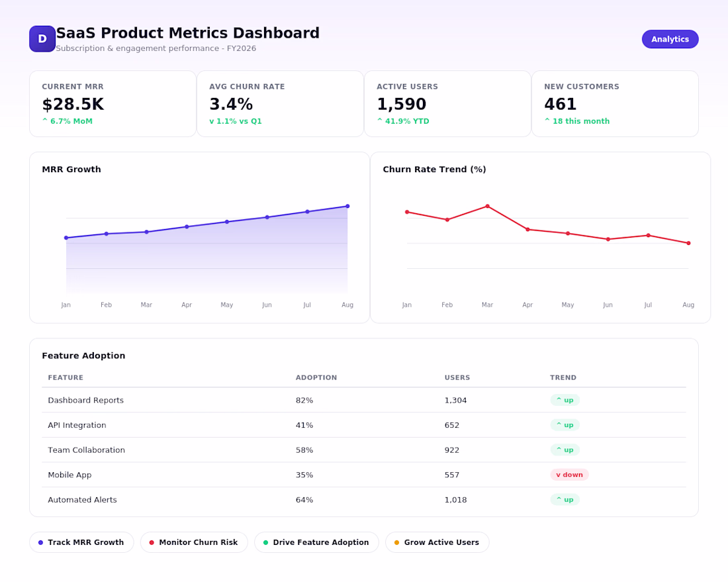Click the up badge for Team Collaboration
Screen dimensions: 728x582
[x=565, y=450]
